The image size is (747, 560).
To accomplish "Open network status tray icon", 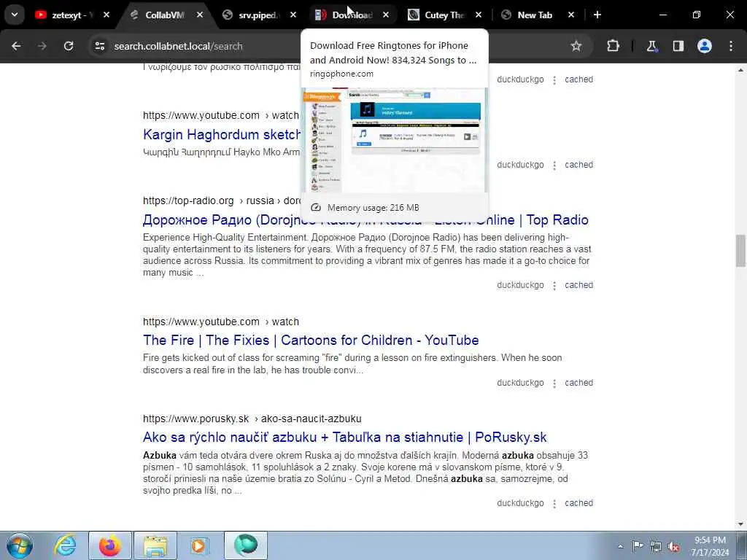I will tap(656, 546).
